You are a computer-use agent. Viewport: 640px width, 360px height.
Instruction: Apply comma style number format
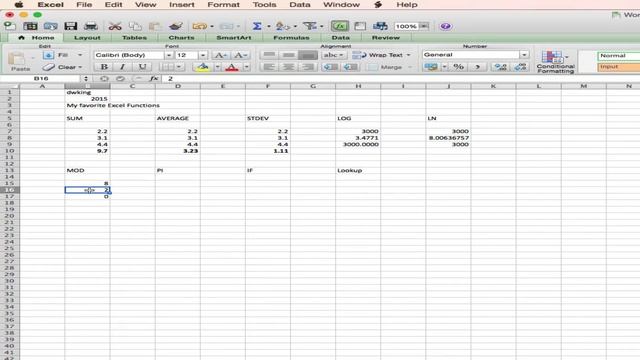pos(477,67)
